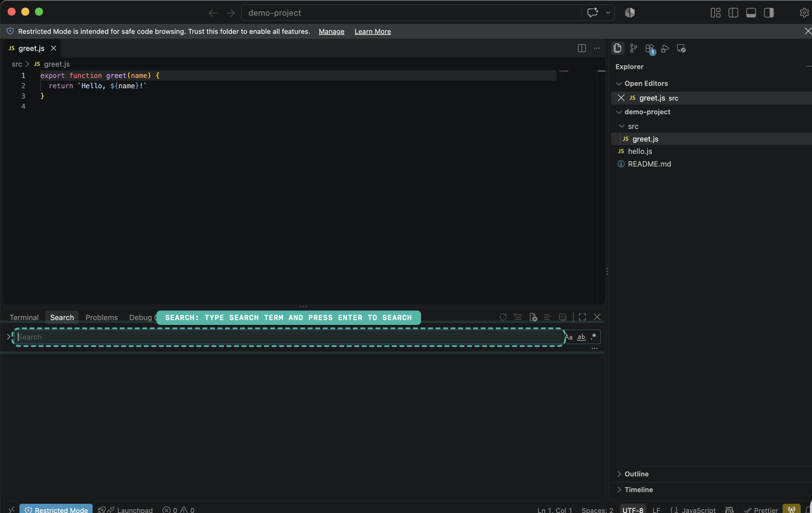
Task: Click the Manage link in the banner
Action: click(x=331, y=31)
